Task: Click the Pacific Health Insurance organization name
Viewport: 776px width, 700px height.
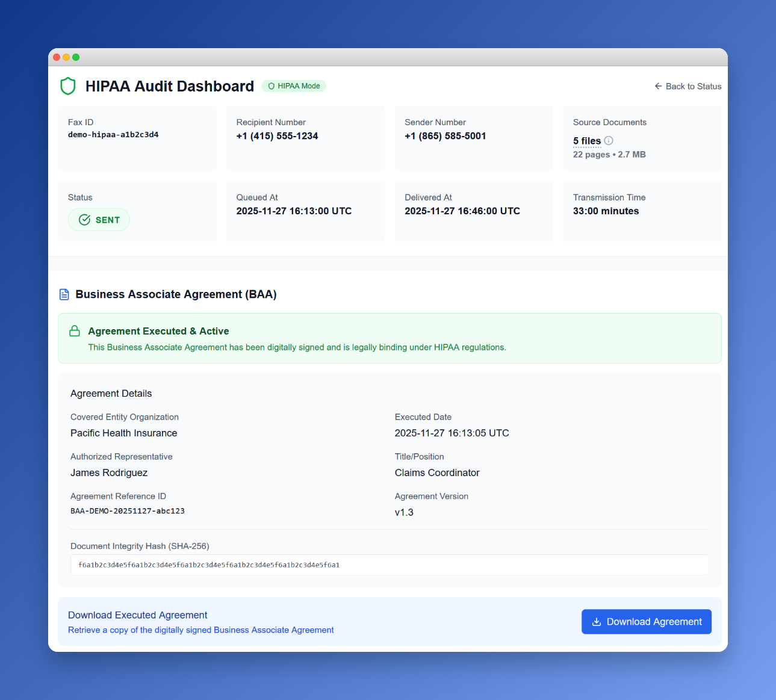Action: tap(124, 433)
